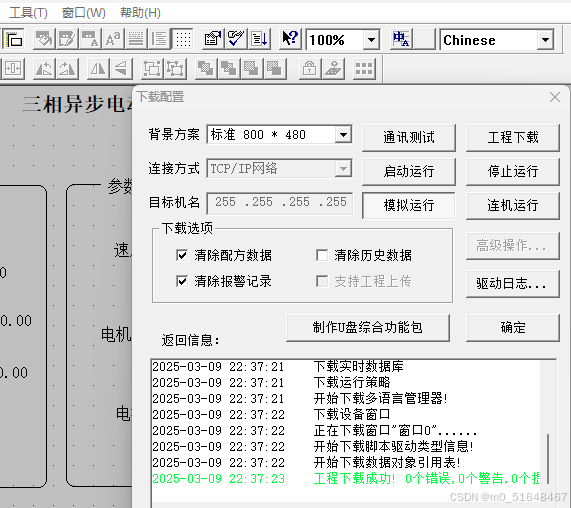571x508 pixels.
Task: Click the language translate icon
Action: pyautogui.click(x=401, y=39)
